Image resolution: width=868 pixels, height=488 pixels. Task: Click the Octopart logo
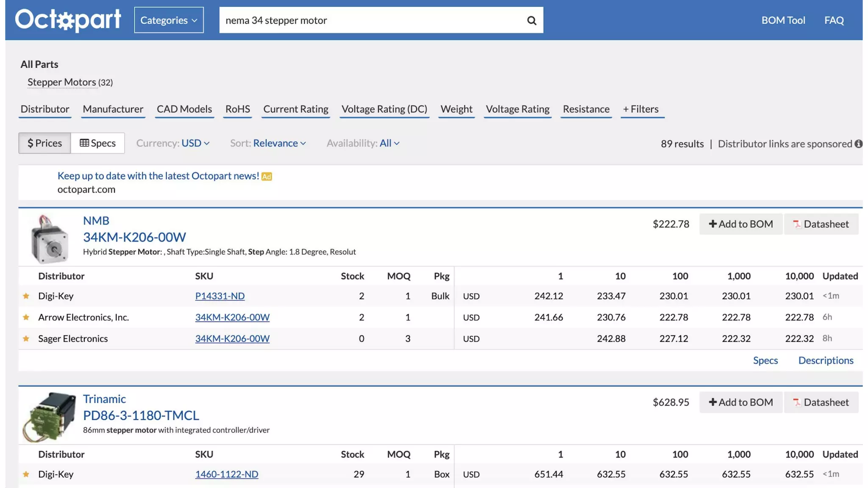point(68,19)
